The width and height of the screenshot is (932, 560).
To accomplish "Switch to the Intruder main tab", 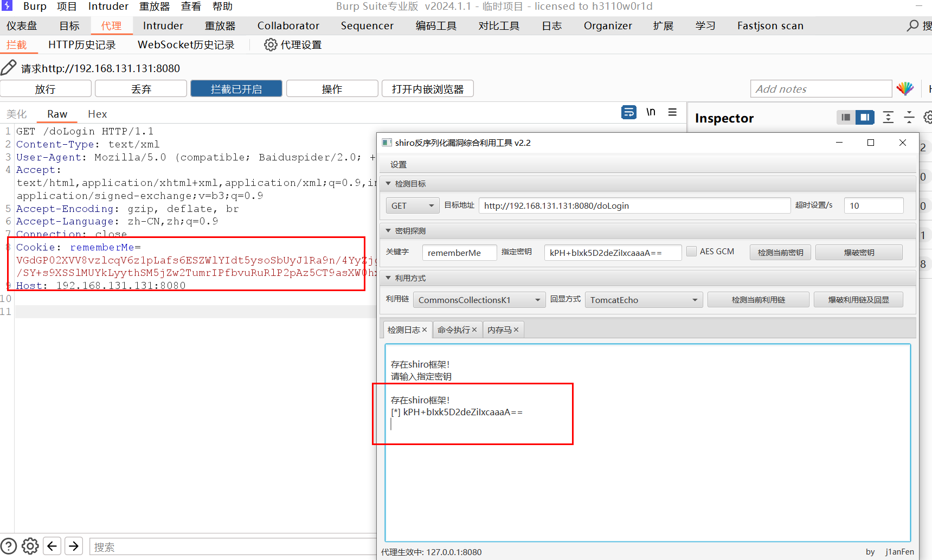I will pyautogui.click(x=163, y=25).
